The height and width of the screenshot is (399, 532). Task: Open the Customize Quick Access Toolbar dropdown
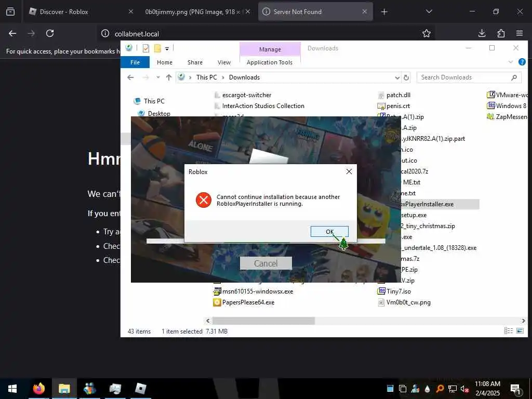pos(167,49)
